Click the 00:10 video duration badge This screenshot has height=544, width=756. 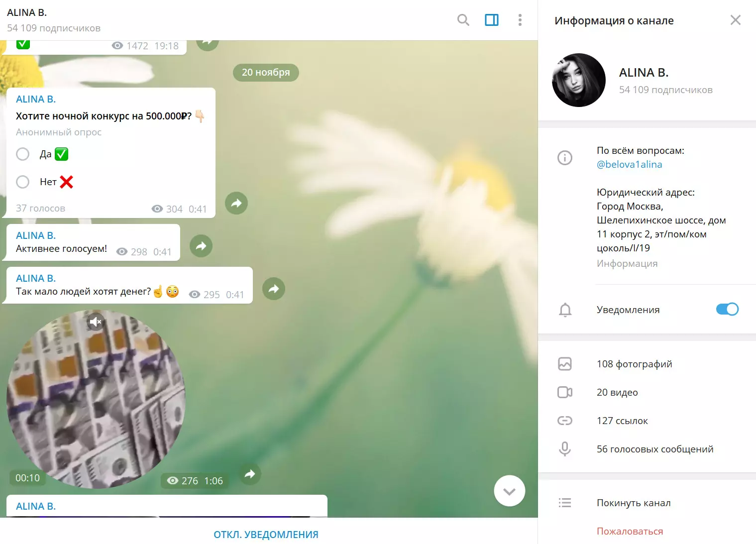click(27, 478)
